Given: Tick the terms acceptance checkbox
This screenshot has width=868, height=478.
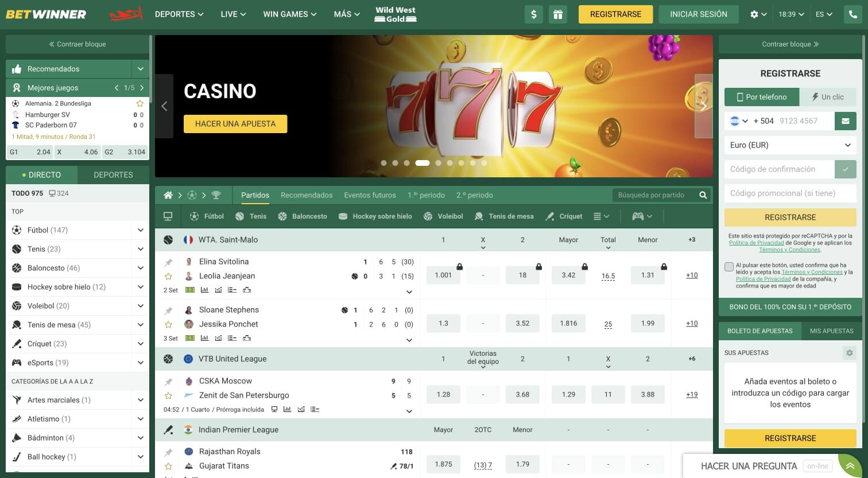Looking at the screenshot, I should tap(729, 266).
